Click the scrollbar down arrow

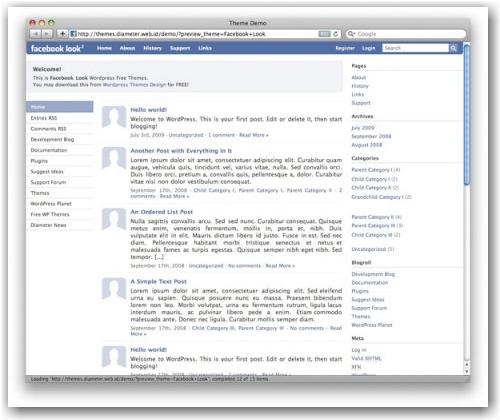pos(467,371)
